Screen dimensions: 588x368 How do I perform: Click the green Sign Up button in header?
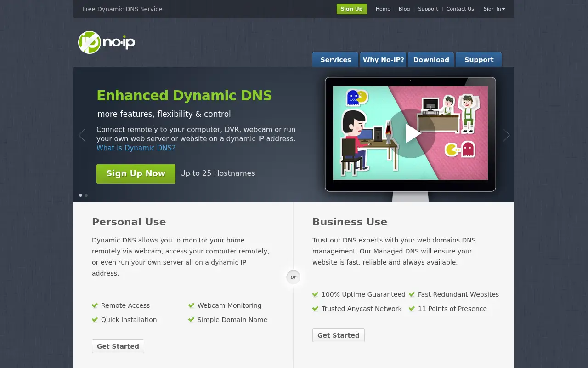tap(352, 9)
